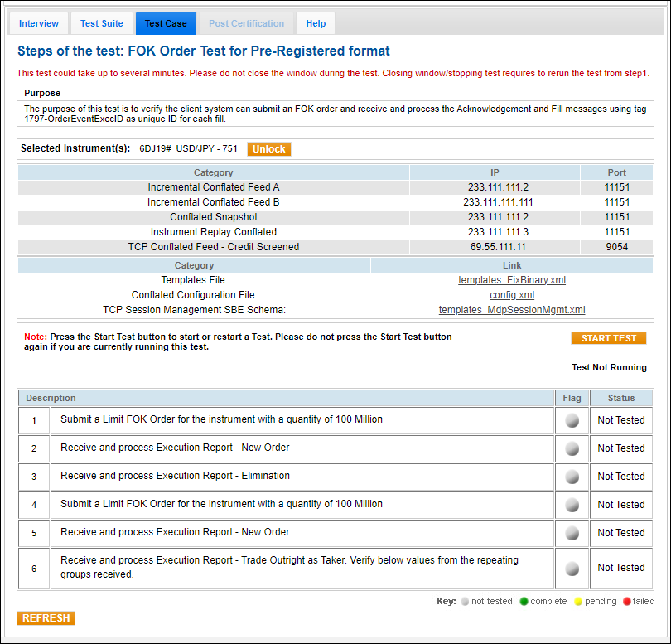Switch to the Interview tab
This screenshot has height=644, width=671.
(39, 23)
